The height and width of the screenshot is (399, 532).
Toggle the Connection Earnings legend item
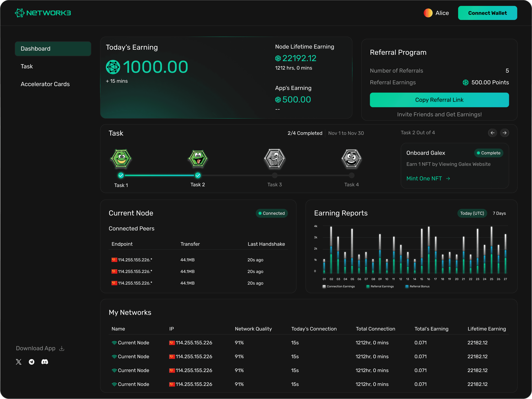pos(338,287)
